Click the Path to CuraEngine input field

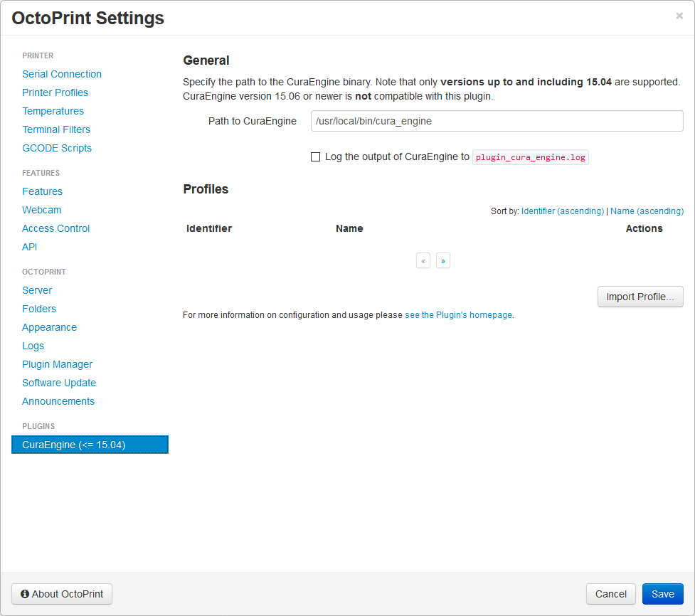[x=497, y=121]
